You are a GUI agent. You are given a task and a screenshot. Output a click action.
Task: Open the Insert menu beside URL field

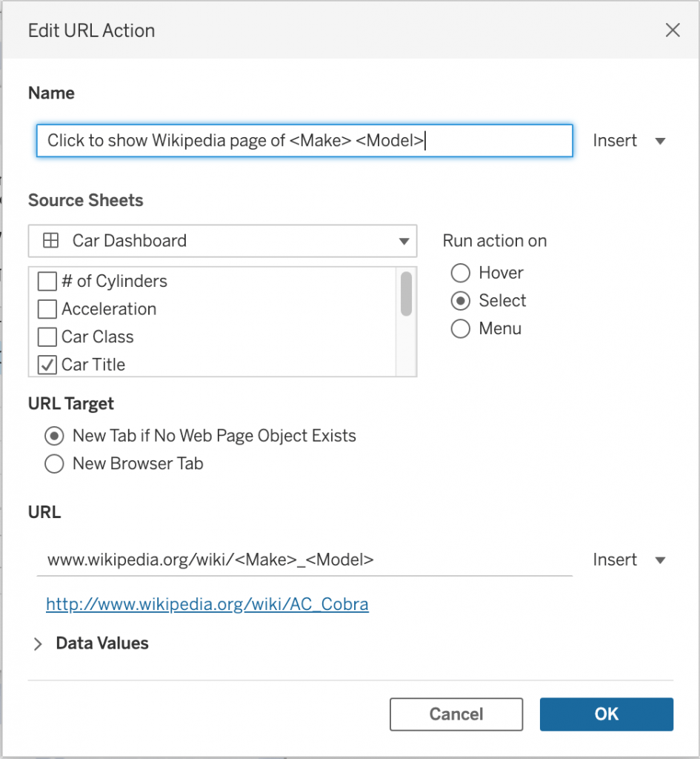[x=629, y=560]
